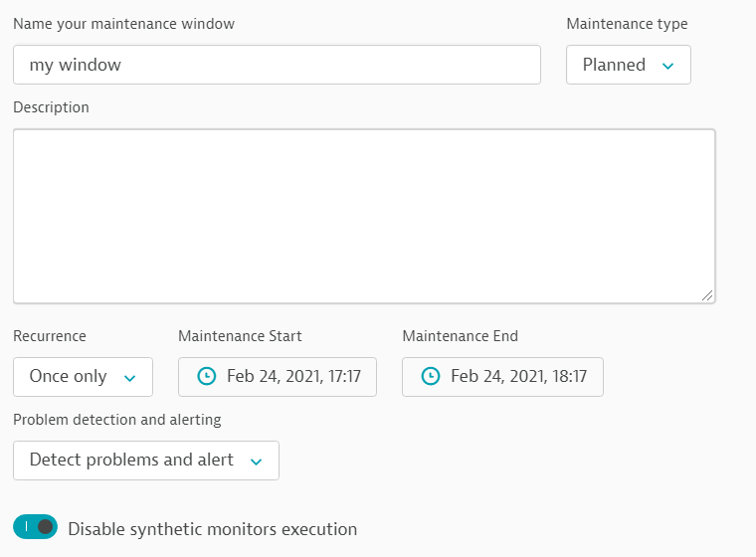Click the 'Maintenance type' label
Image resolution: width=756 pixels, height=557 pixels.
626,24
